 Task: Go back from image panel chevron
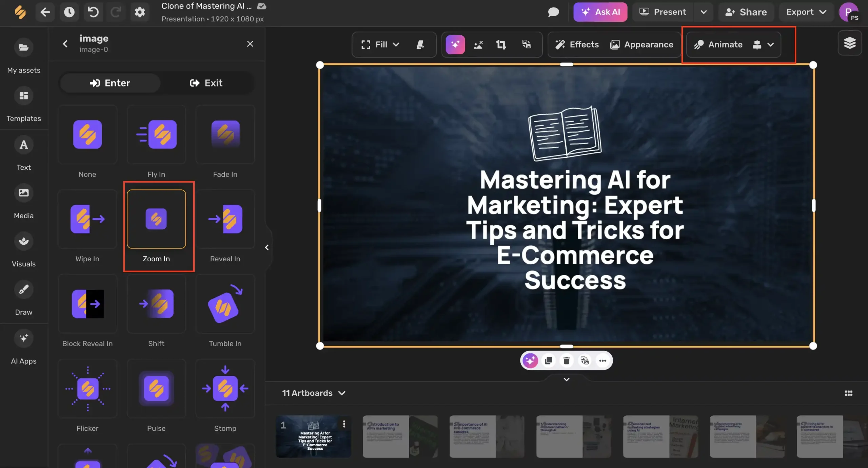[x=65, y=44]
